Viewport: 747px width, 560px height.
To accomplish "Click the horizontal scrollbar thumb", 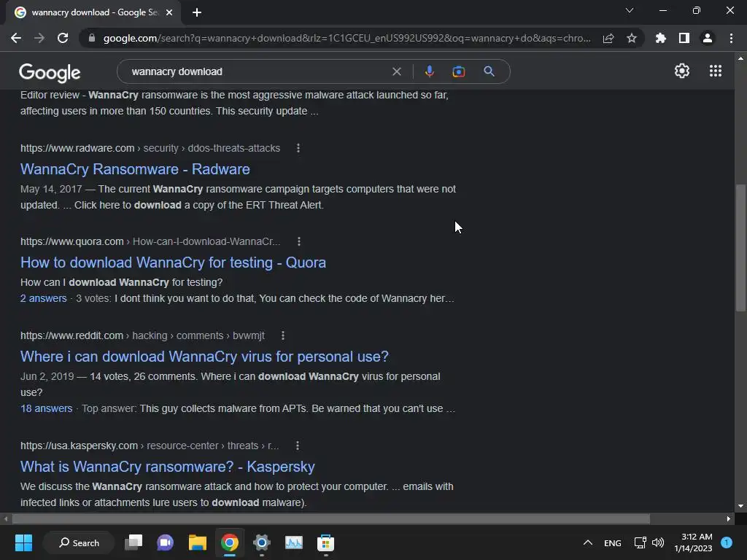I will 331,518.
